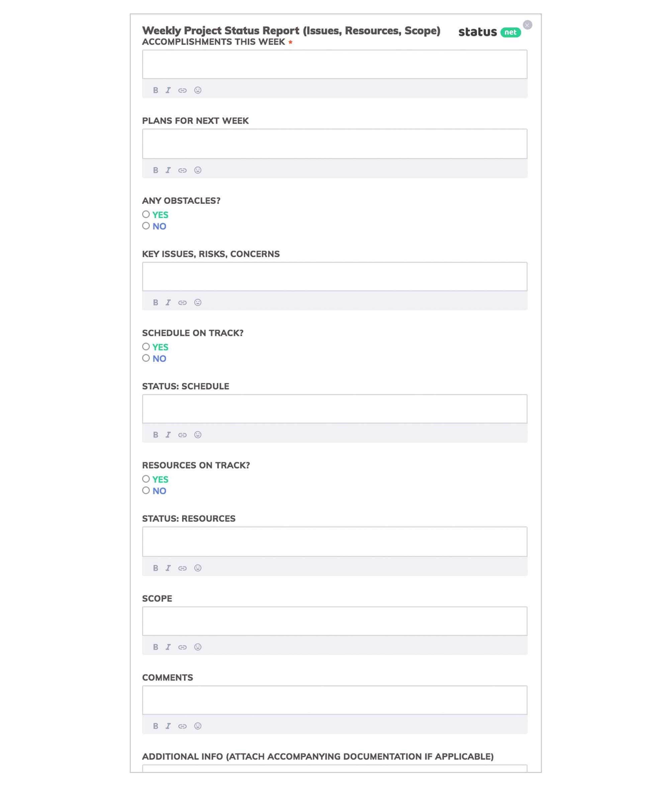Click the Comments text input field
Image resolution: width=672 pixels, height=786 pixels.
335,700
